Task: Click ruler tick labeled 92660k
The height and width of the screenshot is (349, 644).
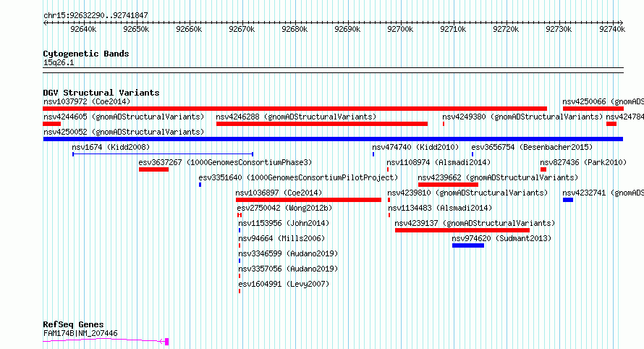Action: [189, 29]
